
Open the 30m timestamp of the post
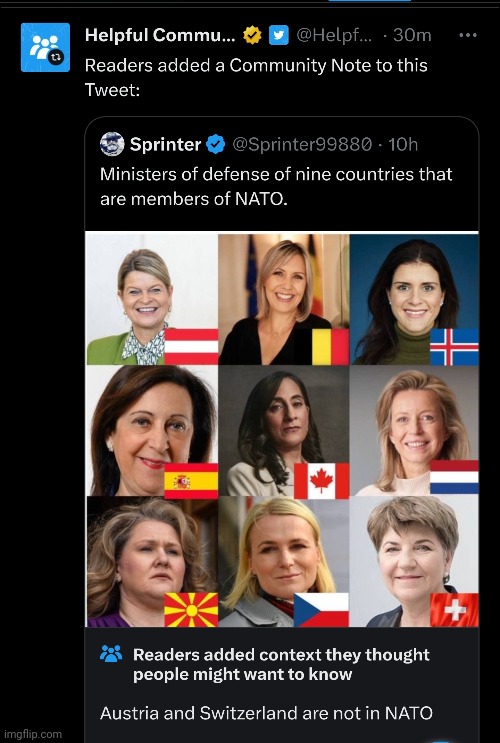pyautogui.click(x=412, y=35)
